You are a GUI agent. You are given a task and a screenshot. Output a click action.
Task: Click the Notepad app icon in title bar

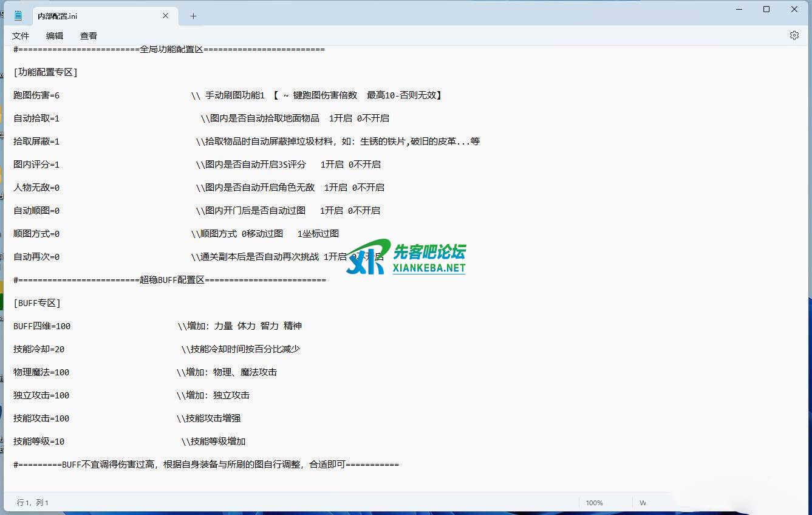(x=18, y=16)
